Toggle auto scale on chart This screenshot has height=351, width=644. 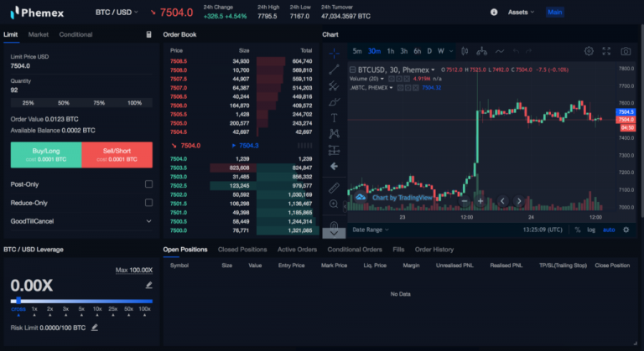click(609, 230)
